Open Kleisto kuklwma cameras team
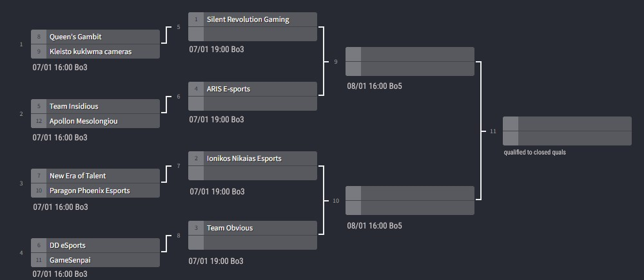 click(x=95, y=51)
